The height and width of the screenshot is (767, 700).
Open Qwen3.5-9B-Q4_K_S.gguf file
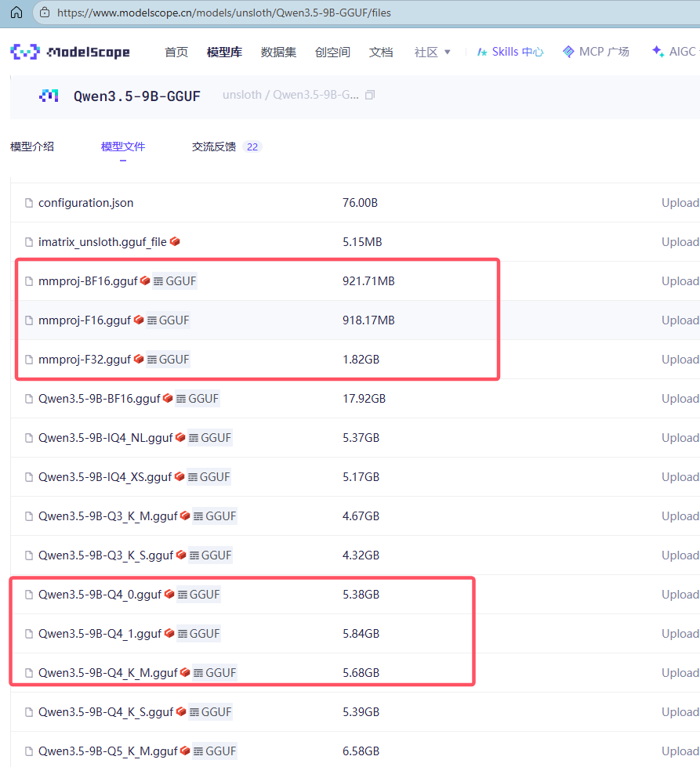tap(106, 711)
